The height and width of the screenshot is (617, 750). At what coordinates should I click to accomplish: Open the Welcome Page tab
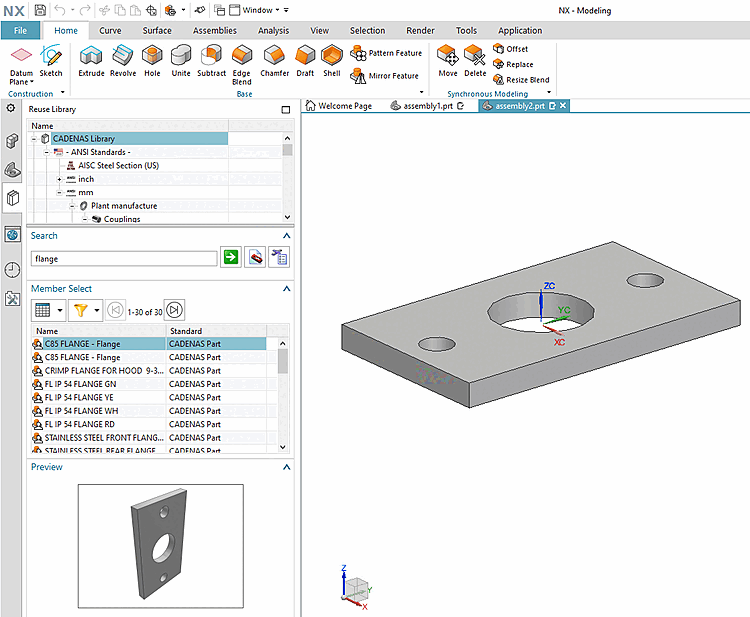339,106
